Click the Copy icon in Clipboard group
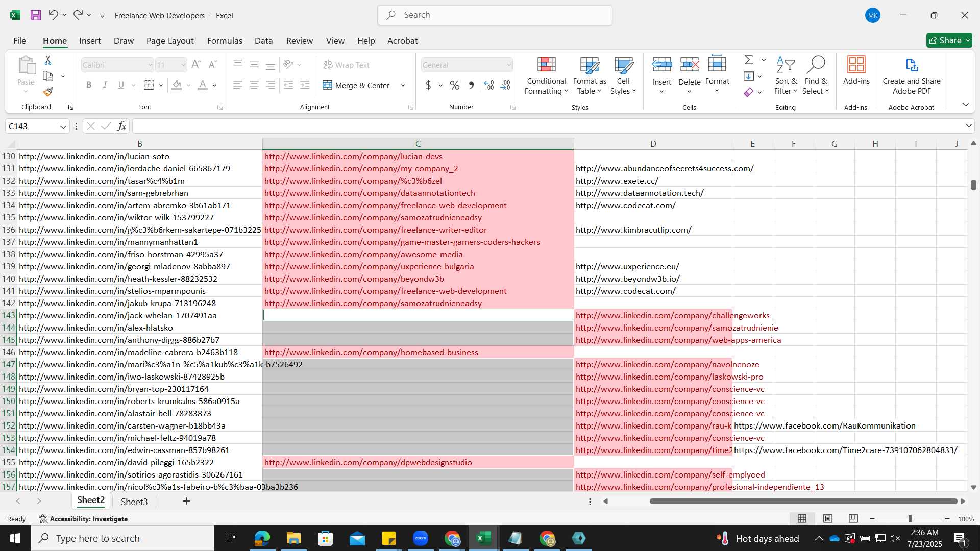The image size is (980, 551). click(48, 77)
